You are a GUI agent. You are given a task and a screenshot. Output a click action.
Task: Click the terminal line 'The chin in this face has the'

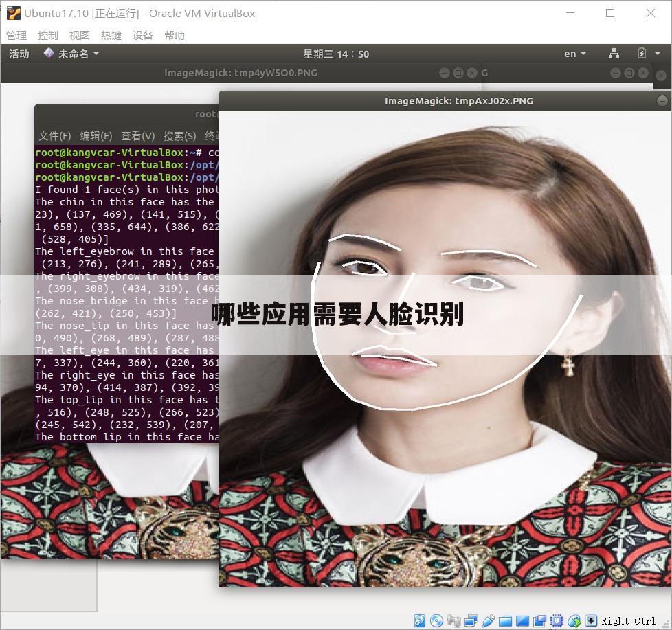point(125,202)
